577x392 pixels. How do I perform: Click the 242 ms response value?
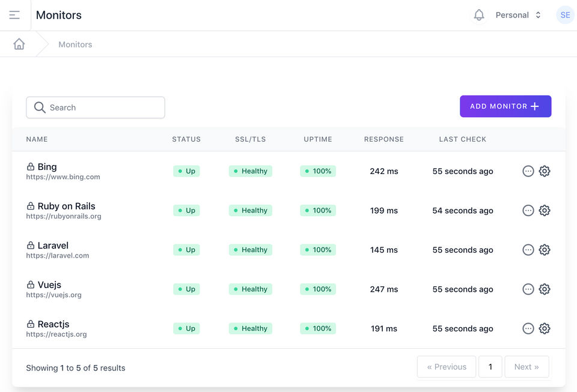(384, 171)
